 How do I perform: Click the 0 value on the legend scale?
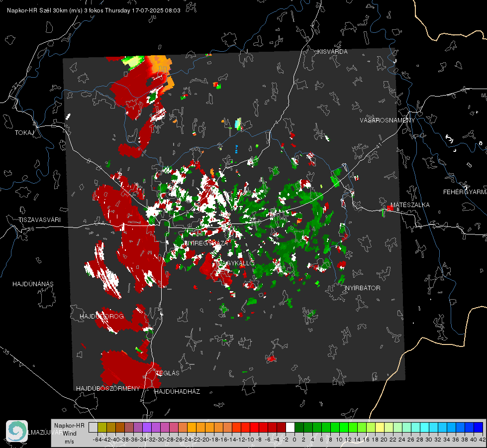(294, 440)
